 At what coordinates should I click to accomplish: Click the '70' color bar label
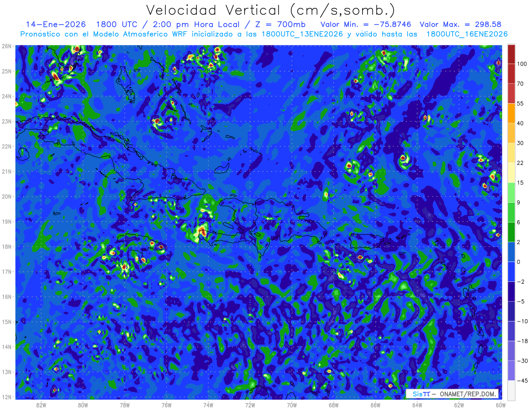(x=520, y=83)
